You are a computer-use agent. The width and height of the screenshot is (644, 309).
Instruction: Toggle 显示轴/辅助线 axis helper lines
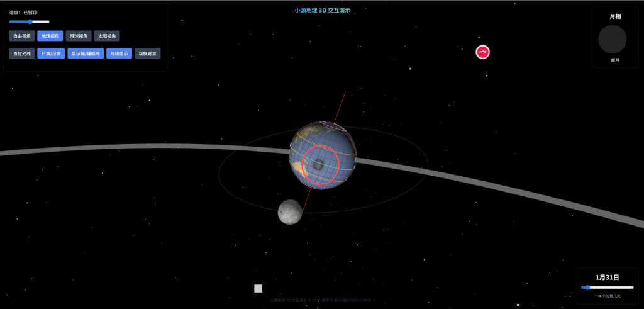[85, 53]
